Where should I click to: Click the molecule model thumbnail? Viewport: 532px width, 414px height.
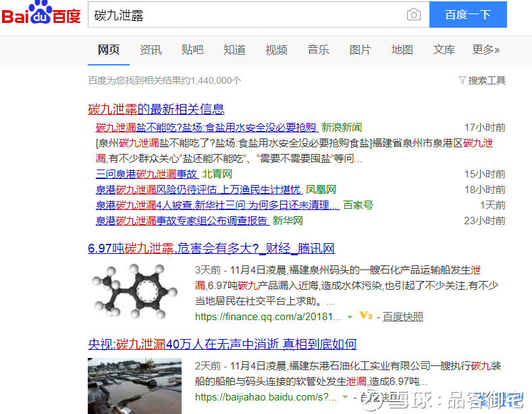[135, 292]
